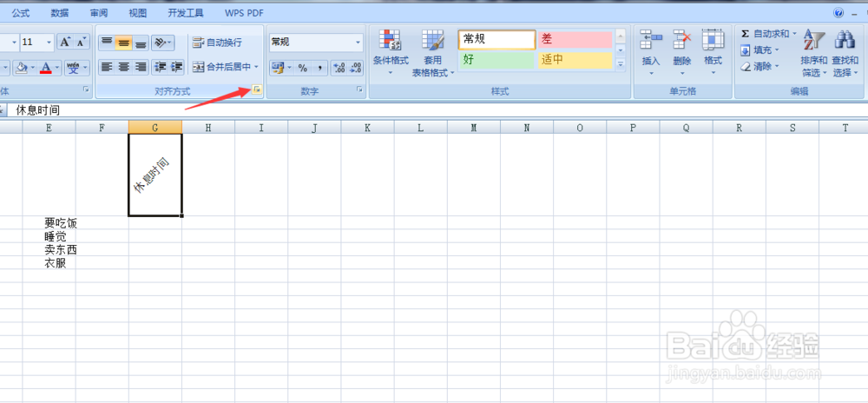Switch to the 开发工具 tab
Image resolution: width=868 pixels, height=403 pixels.
186,13
